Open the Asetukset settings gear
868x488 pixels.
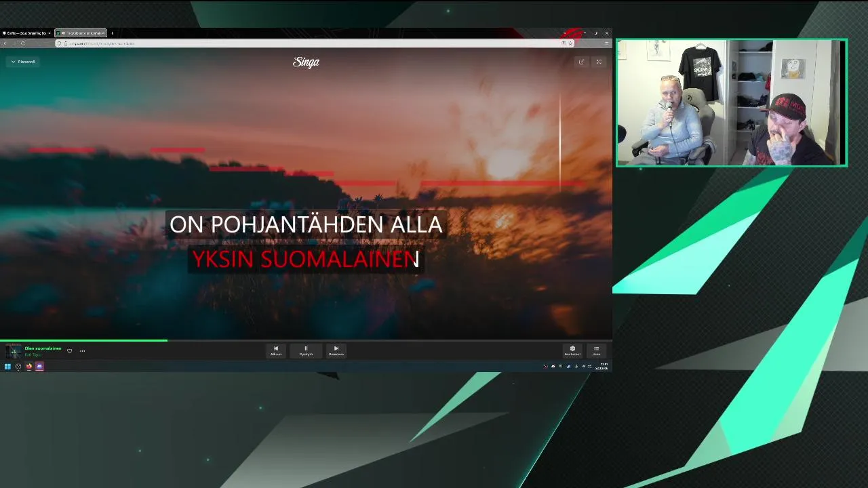572,350
